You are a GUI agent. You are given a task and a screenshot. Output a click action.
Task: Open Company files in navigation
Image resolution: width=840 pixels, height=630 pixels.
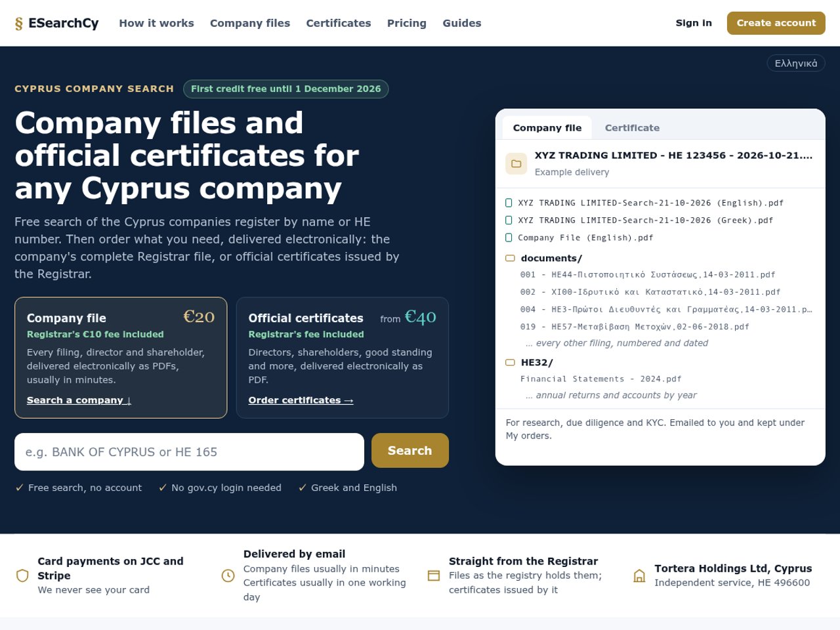coord(250,23)
